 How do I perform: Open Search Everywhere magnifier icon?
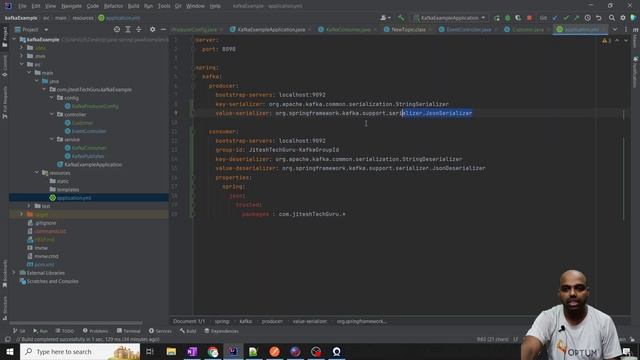pyautogui.click(x=612, y=18)
